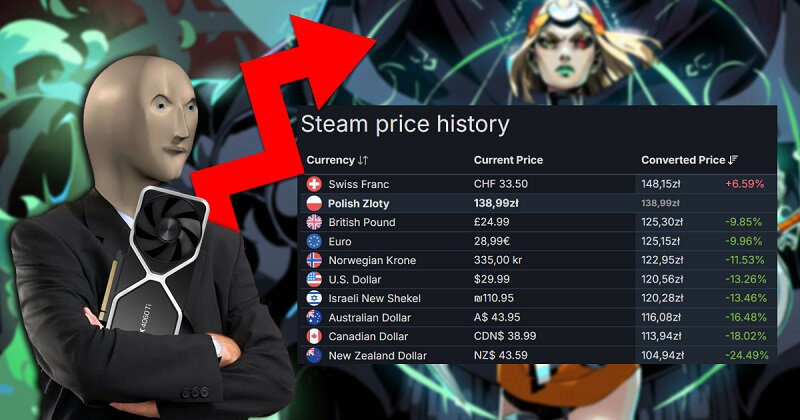Click the British flag icon
This screenshot has width=800, height=420.
tap(314, 222)
